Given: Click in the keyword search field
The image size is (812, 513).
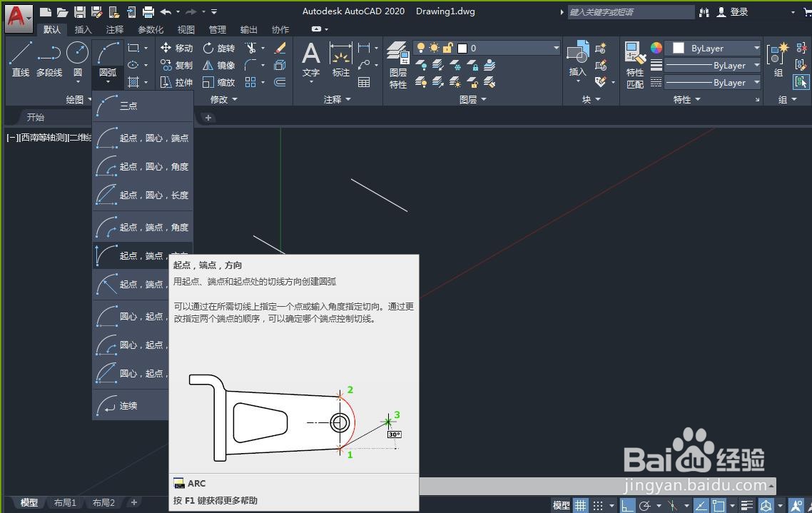Looking at the screenshot, I should [x=631, y=12].
